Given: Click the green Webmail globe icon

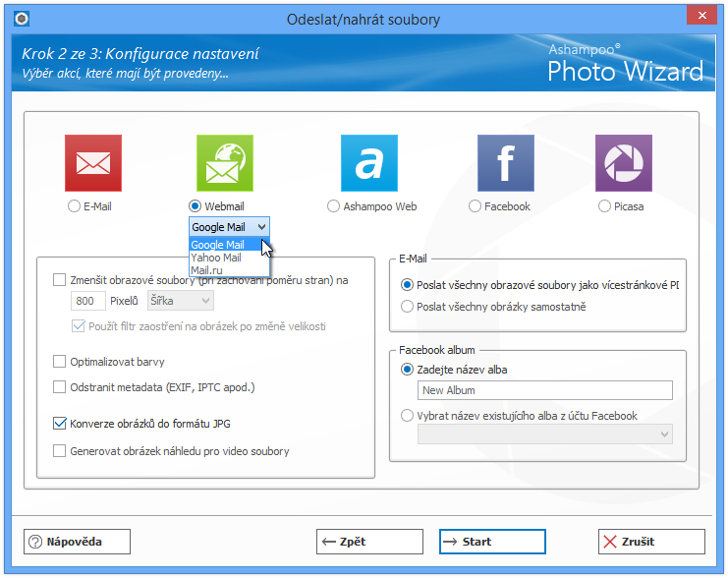Looking at the screenshot, I should [x=225, y=163].
